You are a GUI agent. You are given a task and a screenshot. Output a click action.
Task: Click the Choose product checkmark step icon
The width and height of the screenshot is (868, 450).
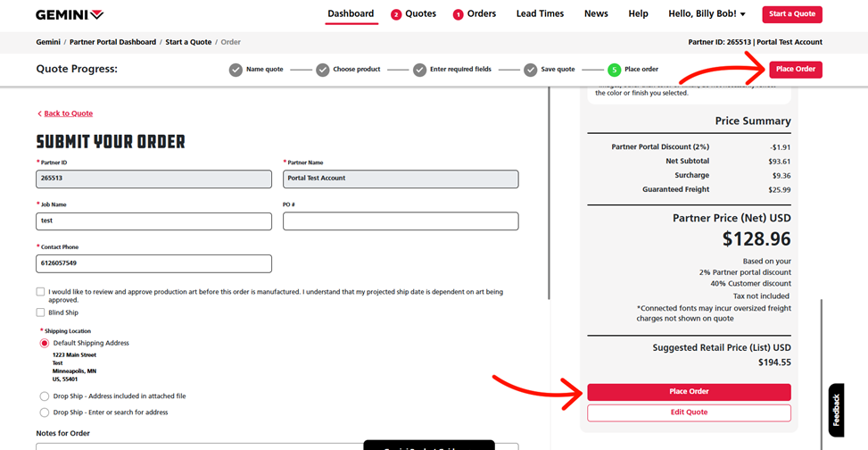[x=323, y=70]
